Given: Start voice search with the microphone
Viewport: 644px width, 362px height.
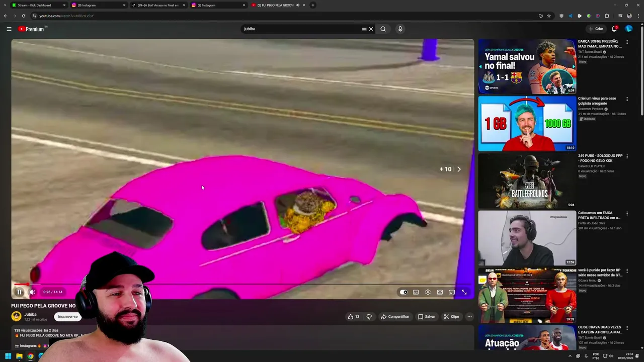Looking at the screenshot, I should (400, 29).
